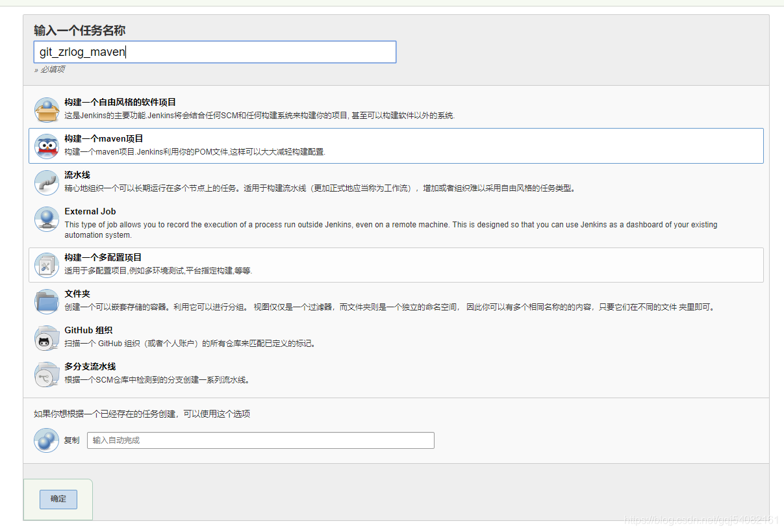This screenshot has height=532, width=784.
Task: Click the copy-from autocomplete input field
Action: 260,440
